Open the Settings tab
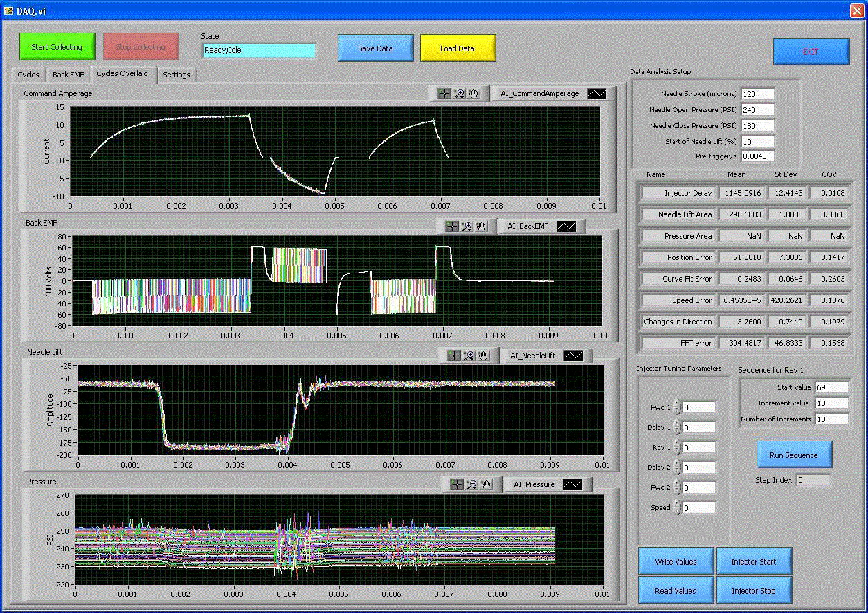This screenshot has width=868, height=613. [177, 75]
